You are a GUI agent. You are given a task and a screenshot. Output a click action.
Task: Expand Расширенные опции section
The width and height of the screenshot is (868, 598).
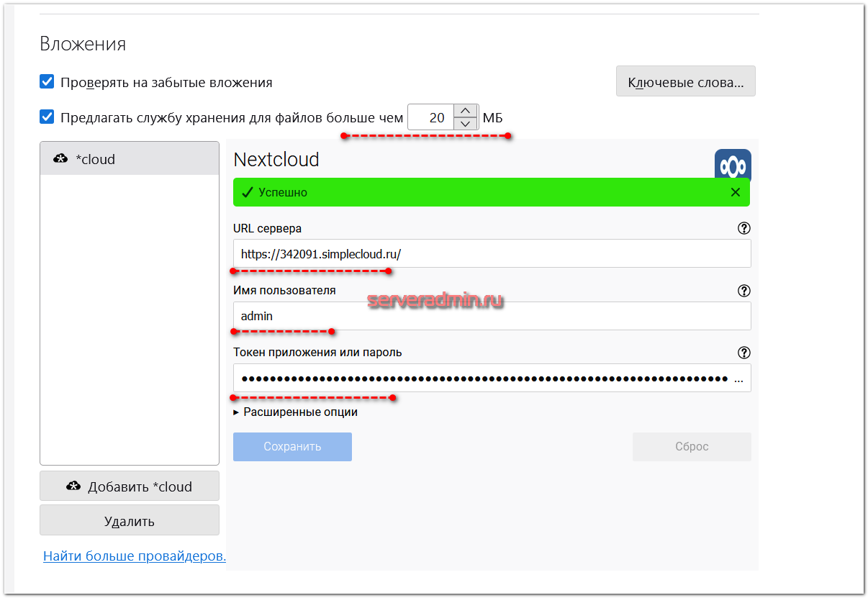[x=295, y=412]
